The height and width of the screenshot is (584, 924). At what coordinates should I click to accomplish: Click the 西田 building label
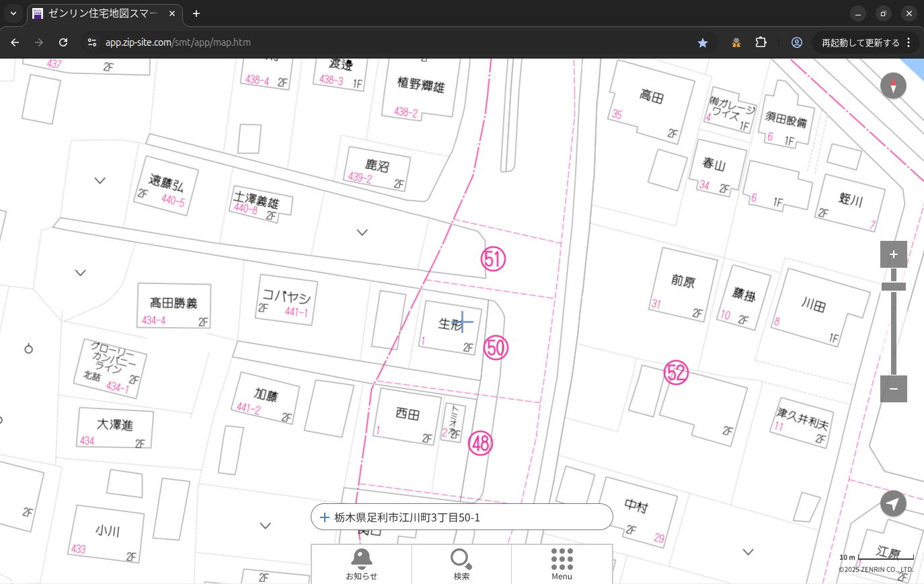(x=408, y=413)
